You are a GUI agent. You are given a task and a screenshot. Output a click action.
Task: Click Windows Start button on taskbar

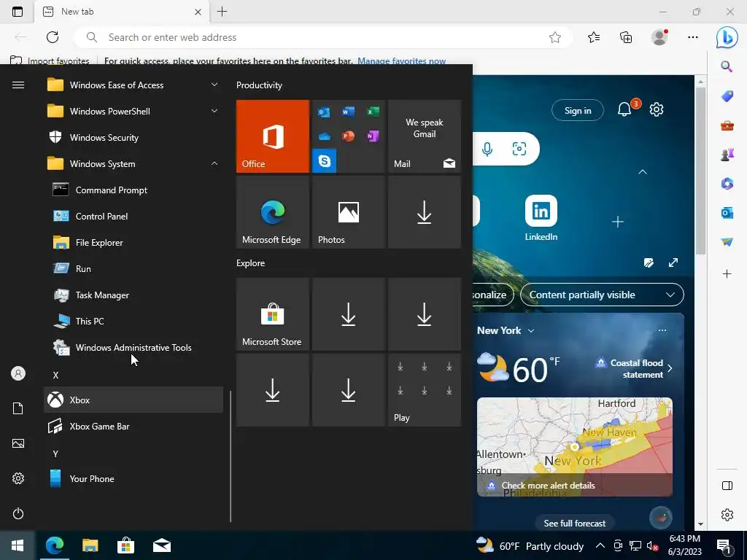(18, 545)
